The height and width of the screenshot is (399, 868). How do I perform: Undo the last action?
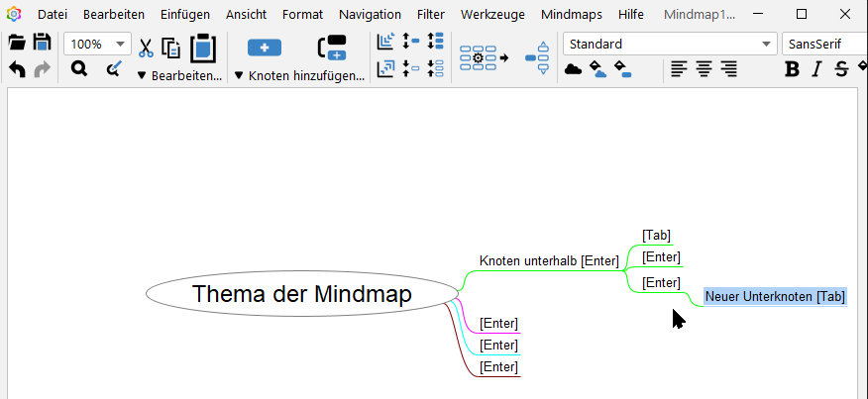pyautogui.click(x=17, y=69)
